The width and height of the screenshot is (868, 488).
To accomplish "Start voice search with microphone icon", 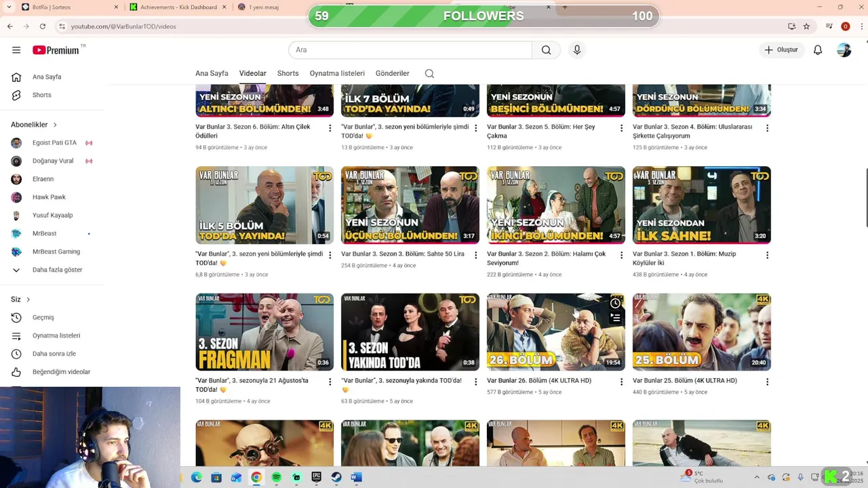I will 577,50.
